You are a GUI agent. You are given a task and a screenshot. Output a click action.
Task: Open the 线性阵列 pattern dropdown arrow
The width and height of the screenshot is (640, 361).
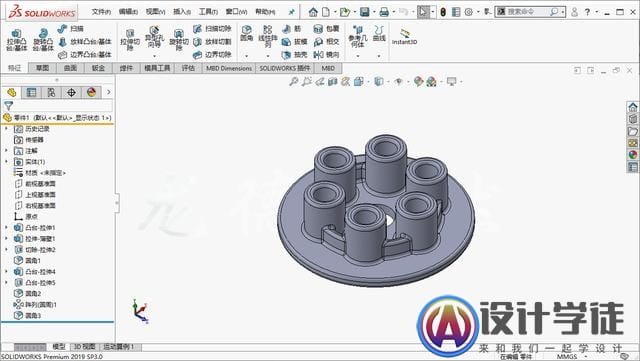click(268, 56)
